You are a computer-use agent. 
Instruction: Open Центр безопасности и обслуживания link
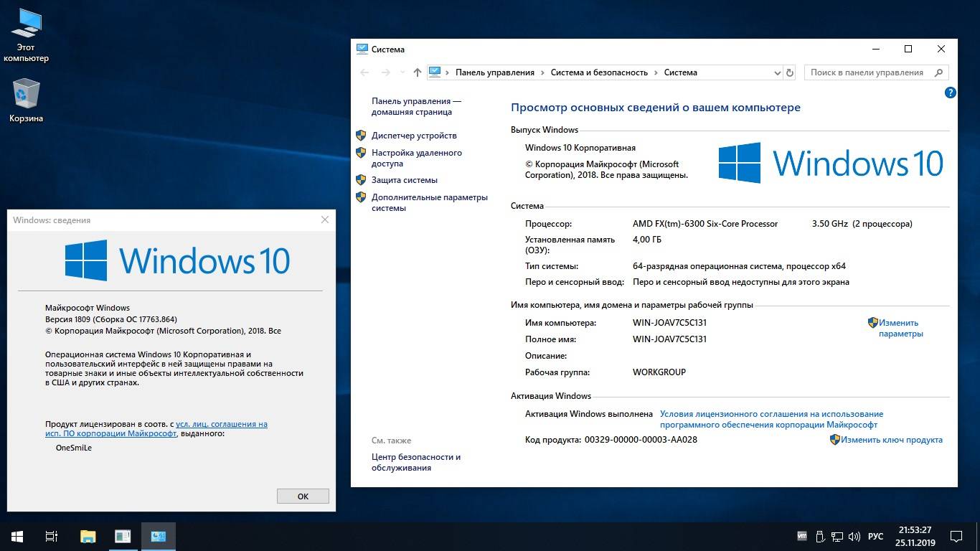[x=416, y=462]
